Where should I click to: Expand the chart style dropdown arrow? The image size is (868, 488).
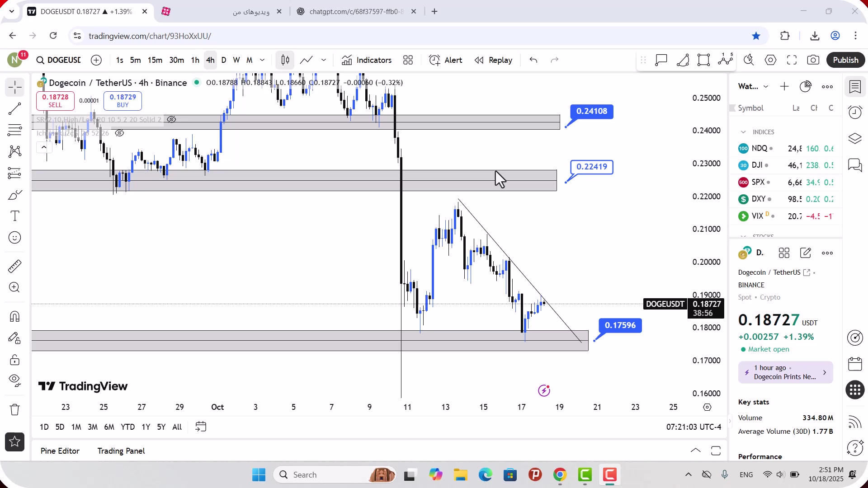point(324,60)
